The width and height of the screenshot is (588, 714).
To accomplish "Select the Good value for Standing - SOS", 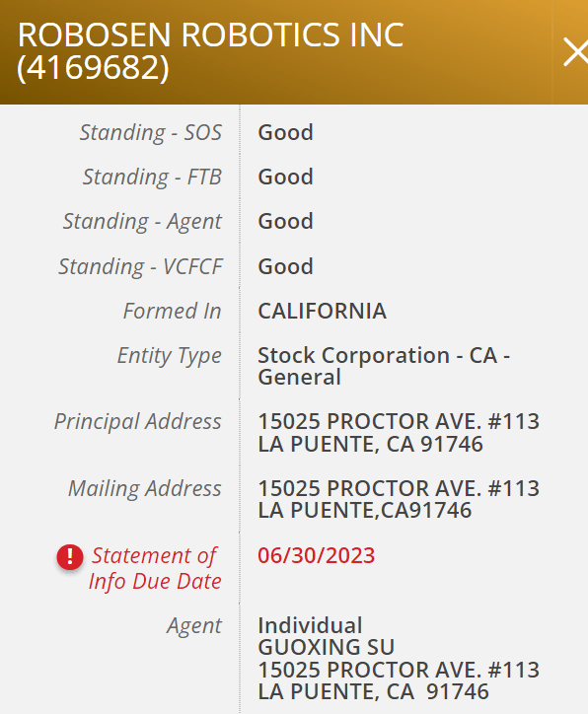I will [285, 132].
